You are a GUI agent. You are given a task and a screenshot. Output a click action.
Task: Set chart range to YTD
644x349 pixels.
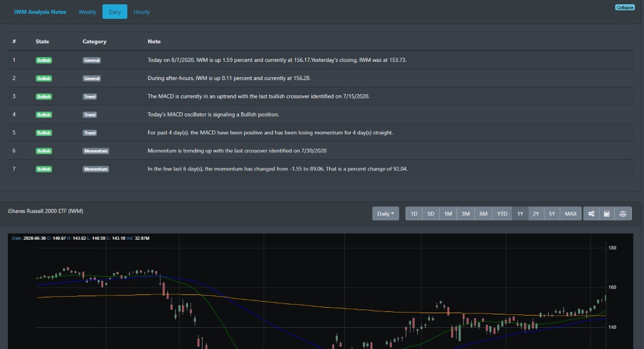pyautogui.click(x=502, y=214)
